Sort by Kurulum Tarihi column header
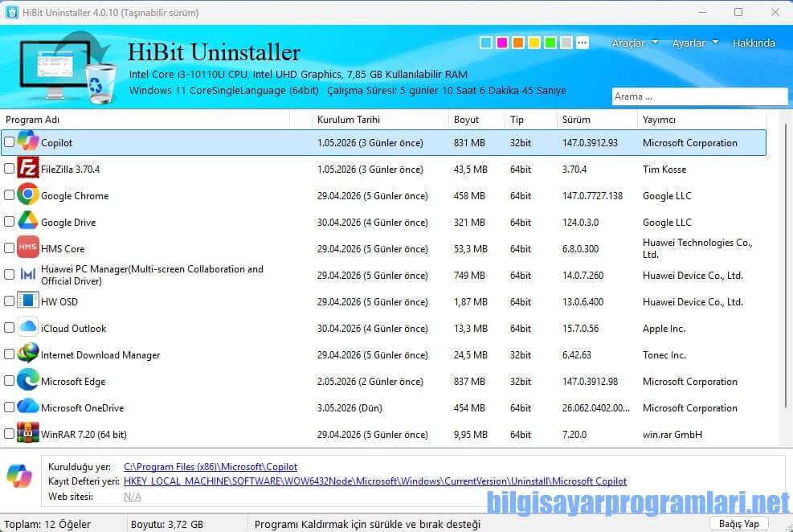This screenshot has height=532, width=793. (x=380, y=120)
